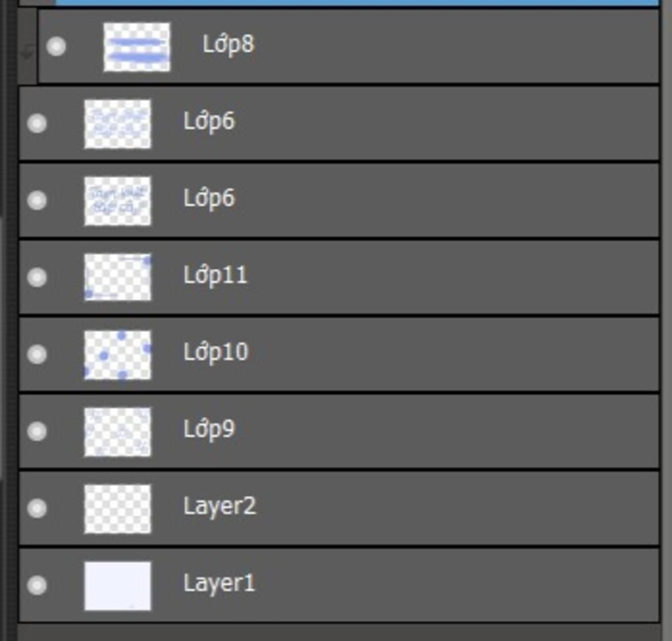Toggle visibility of the Lớp11 layer
672x641 pixels.
click(37, 278)
